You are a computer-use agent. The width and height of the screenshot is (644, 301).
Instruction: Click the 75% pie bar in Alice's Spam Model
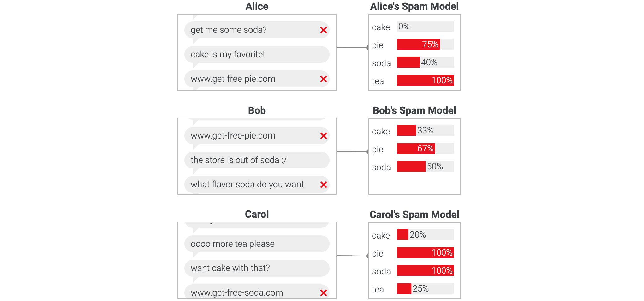[x=418, y=44]
